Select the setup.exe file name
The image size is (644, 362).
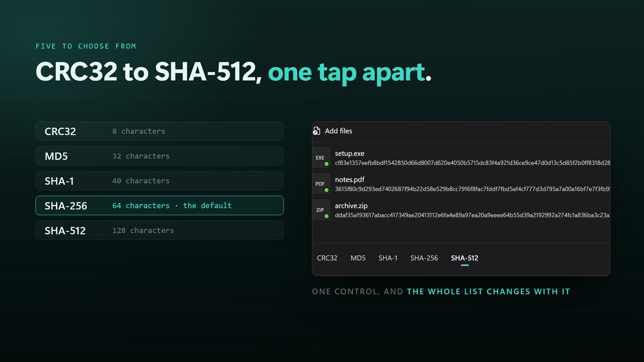pos(350,153)
